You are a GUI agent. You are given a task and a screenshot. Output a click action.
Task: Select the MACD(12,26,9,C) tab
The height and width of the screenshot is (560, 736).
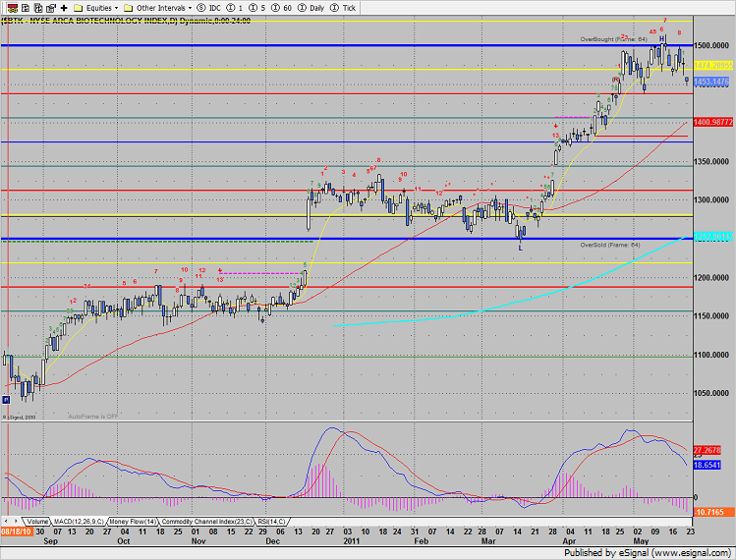click(x=79, y=522)
